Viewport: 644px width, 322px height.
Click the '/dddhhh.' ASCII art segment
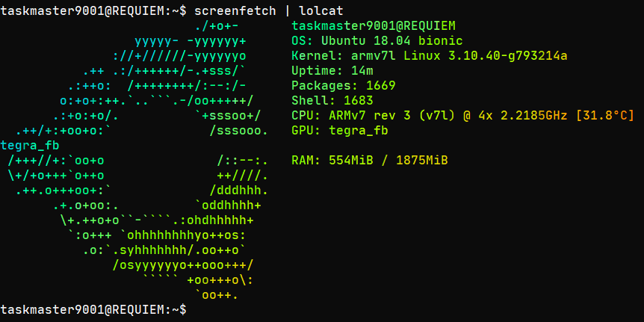pyautogui.click(x=238, y=191)
